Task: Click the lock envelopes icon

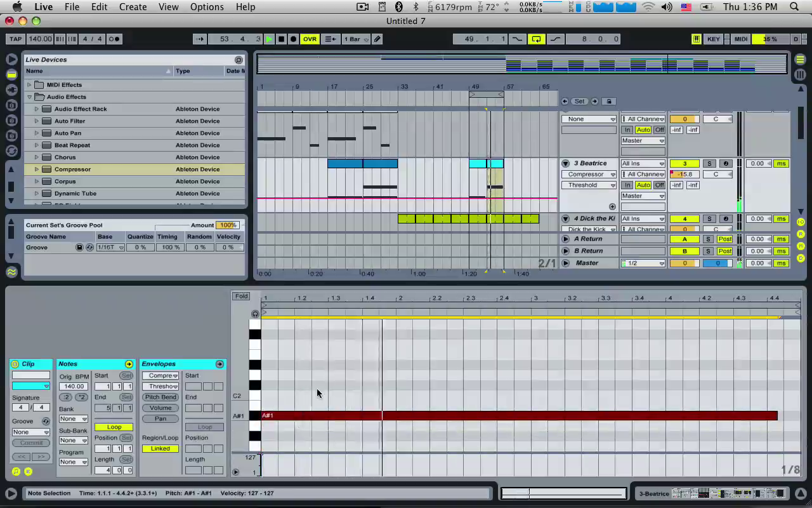Action: pyautogui.click(x=609, y=101)
